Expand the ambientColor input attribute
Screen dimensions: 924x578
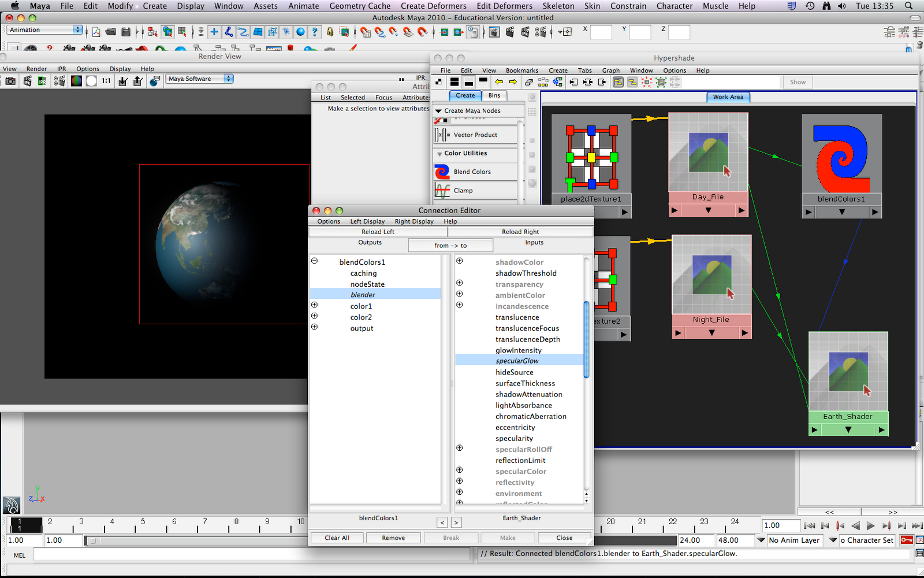pos(459,294)
